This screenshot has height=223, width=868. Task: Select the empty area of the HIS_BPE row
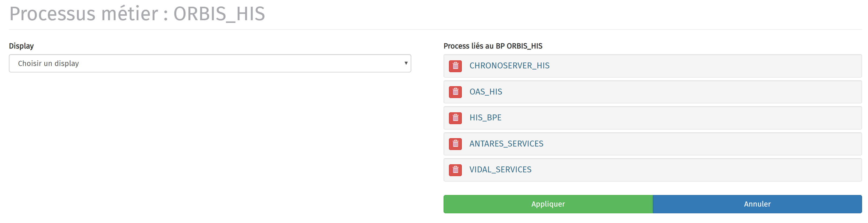tap(681, 118)
